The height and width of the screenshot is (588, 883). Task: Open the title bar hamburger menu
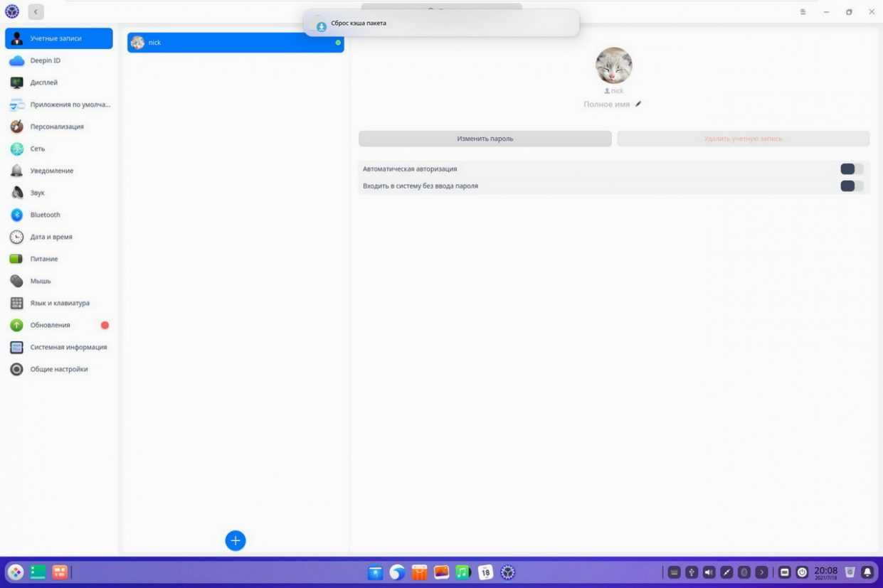pos(803,12)
